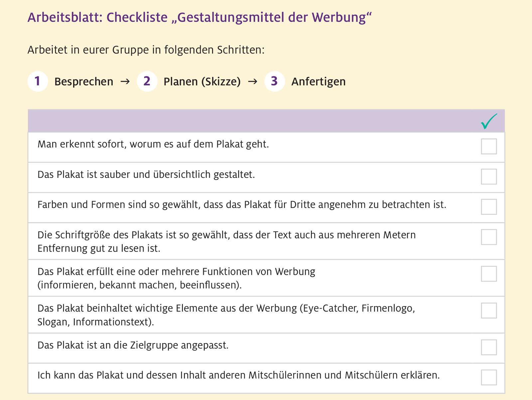Click the arrow between Besprechen and step 2
Viewport: 532px width, 400px height.
[125, 81]
